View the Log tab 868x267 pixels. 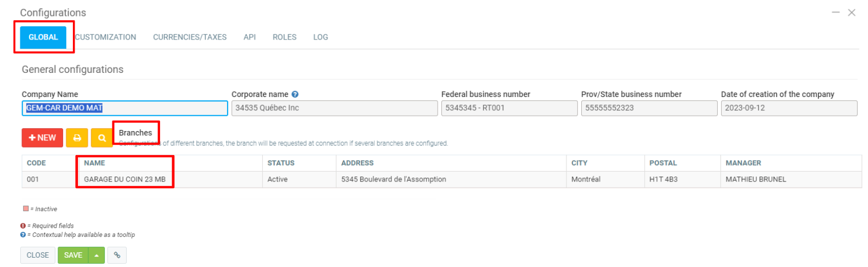[321, 37]
